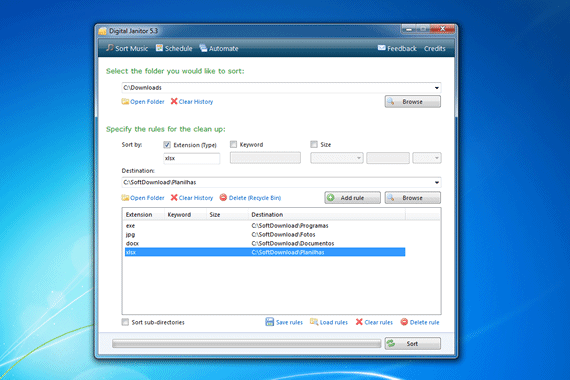Toggle the Extension (Type) checkbox
This screenshot has width=570, height=380.
pyautogui.click(x=167, y=145)
